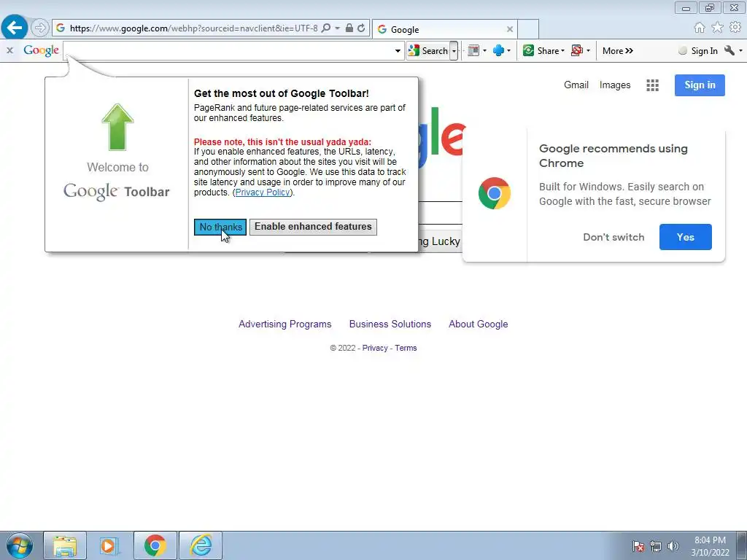Click No thanks in toolbar dialog

point(220,227)
